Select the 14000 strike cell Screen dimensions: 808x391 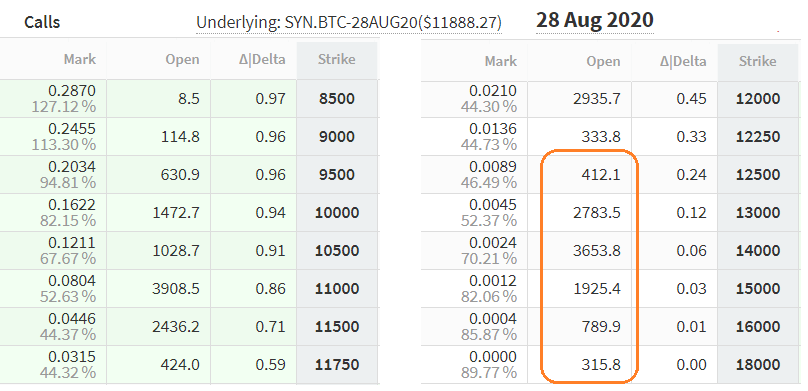(x=758, y=251)
